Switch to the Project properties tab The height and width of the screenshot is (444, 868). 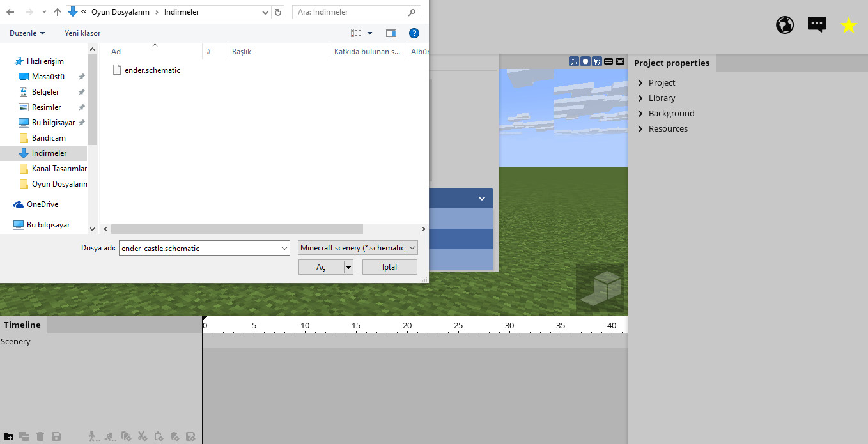click(x=672, y=63)
